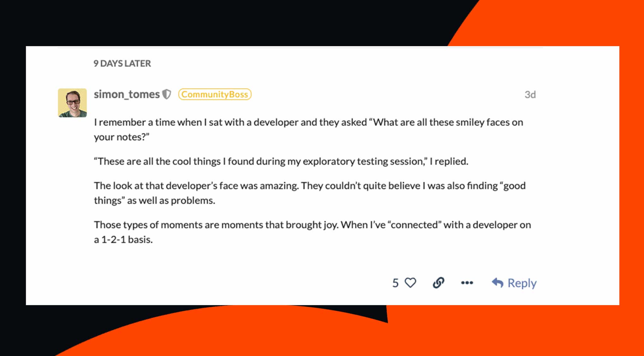View who liked via the 5 count
The image size is (644, 356).
tap(395, 283)
